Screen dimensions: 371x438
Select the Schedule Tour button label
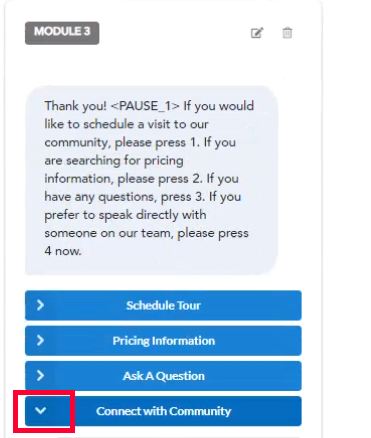[x=163, y=305]
